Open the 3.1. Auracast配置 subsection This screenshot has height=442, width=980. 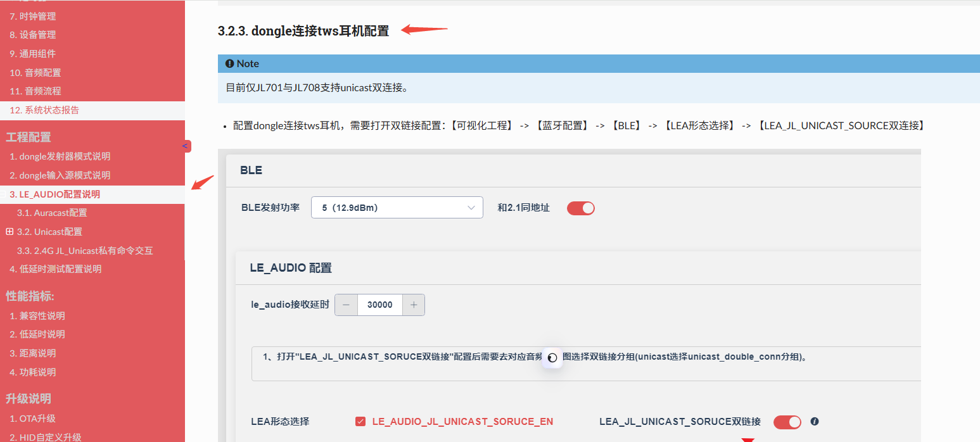(x=52, y=213)
